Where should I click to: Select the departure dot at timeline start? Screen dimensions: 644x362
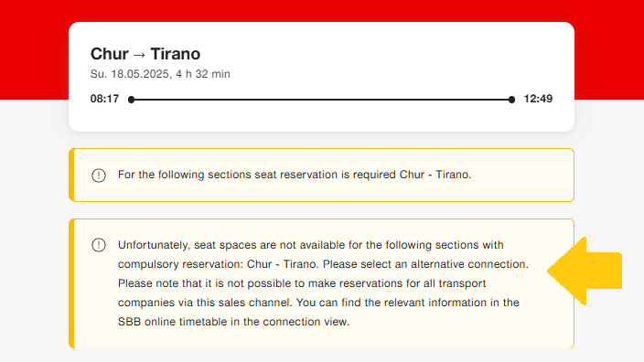[x=132, y=100]
